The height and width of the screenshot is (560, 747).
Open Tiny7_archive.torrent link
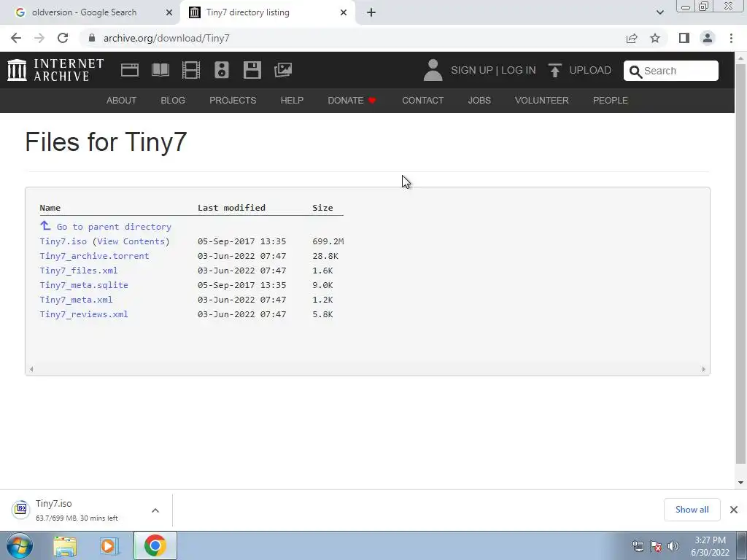tap(94, 256)
